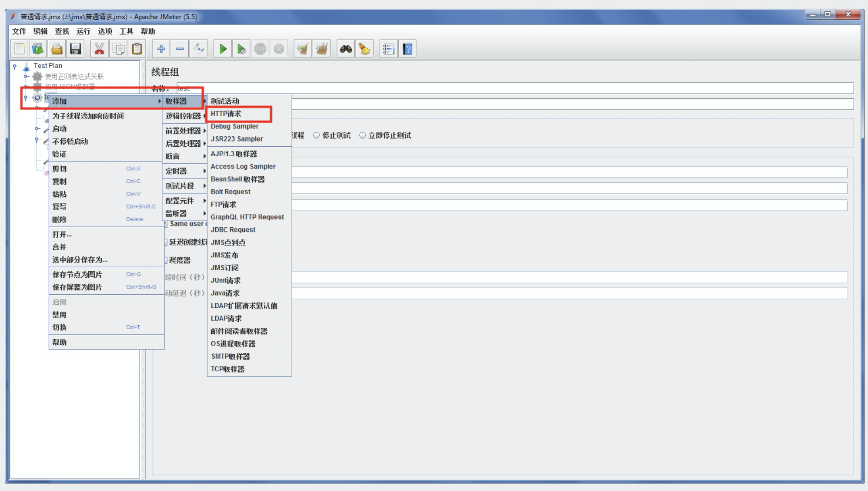
Task: Choose JSR223 Sampler entry
Action: 249,139
